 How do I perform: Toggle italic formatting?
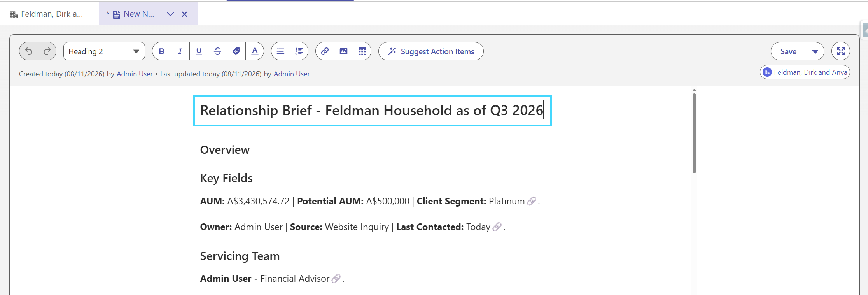(x=180, y=51)
